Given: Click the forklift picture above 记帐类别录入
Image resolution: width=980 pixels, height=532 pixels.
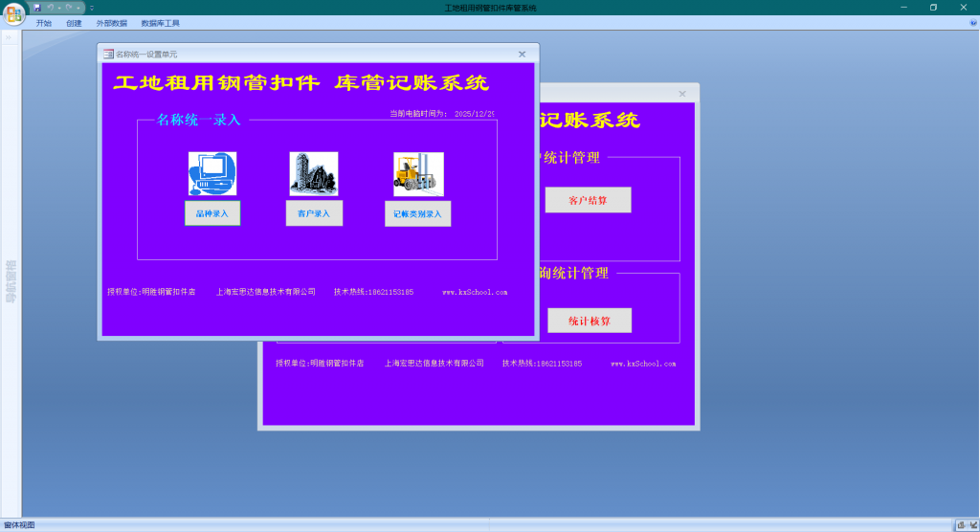Looking at the screenshot, I should tap(418, 173).
